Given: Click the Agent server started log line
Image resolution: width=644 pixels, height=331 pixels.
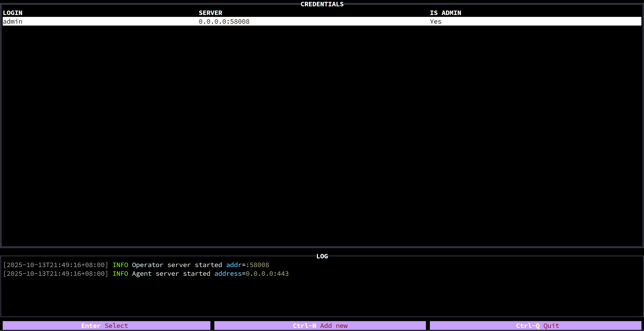Looking at the screenshot, I should point(171,274).
